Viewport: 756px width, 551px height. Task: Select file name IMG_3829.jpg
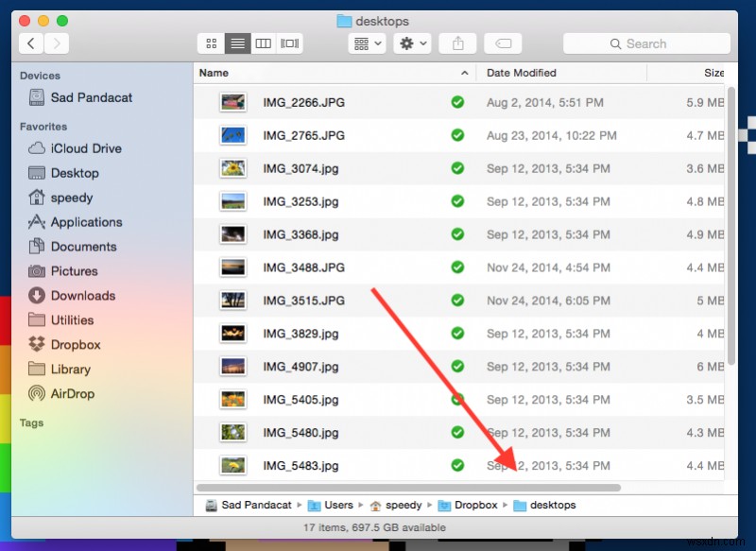coord(301,334)
